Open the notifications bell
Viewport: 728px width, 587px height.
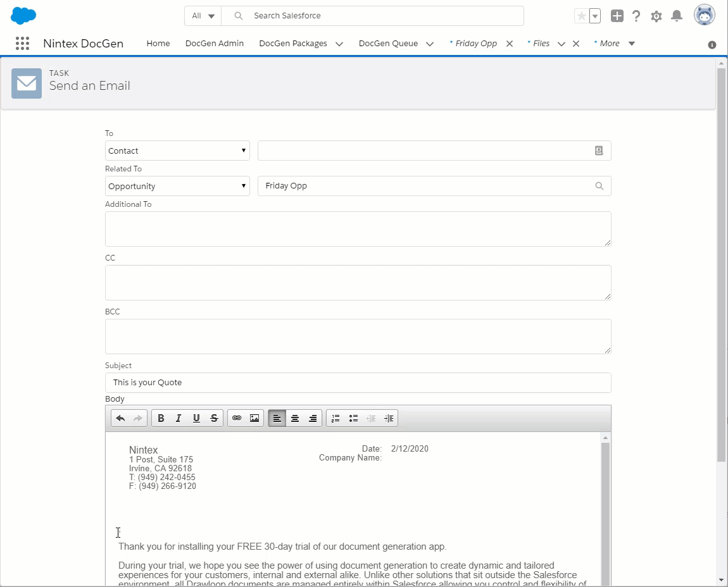[677, 16]
